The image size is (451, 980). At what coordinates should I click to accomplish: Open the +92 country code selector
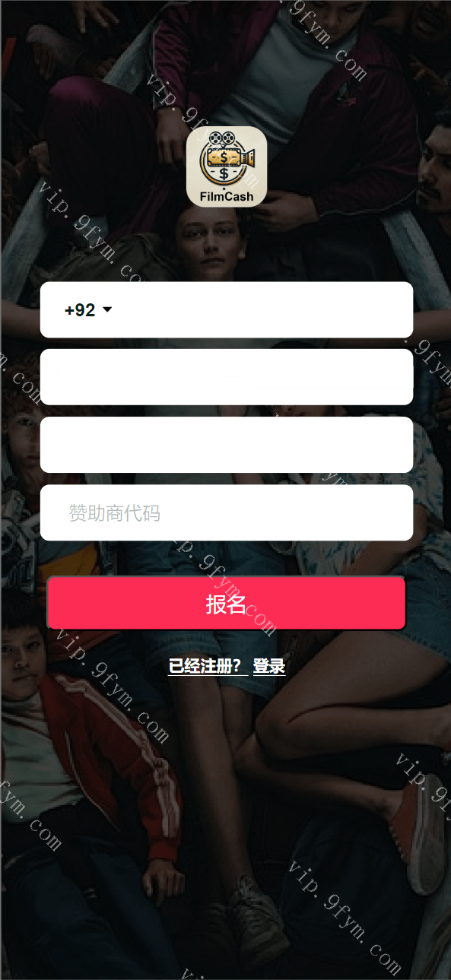tap(88, 310)
